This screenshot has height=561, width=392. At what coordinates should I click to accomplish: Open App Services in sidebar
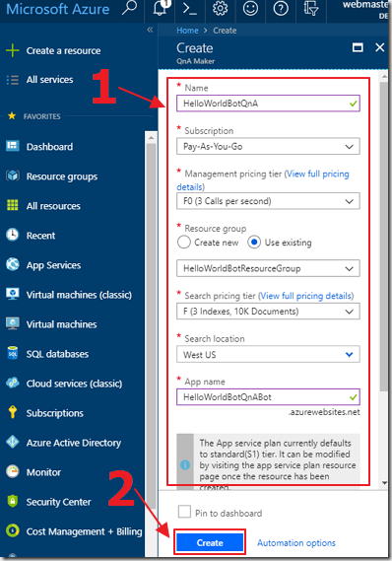(x=53, y=265)
